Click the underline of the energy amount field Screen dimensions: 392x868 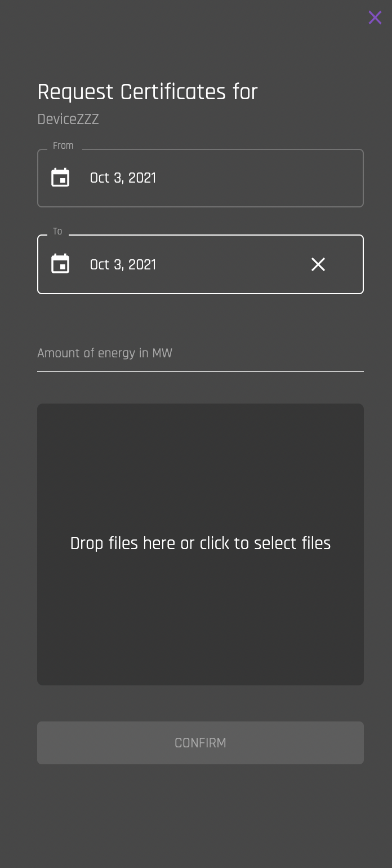click(x=201, y=371)
